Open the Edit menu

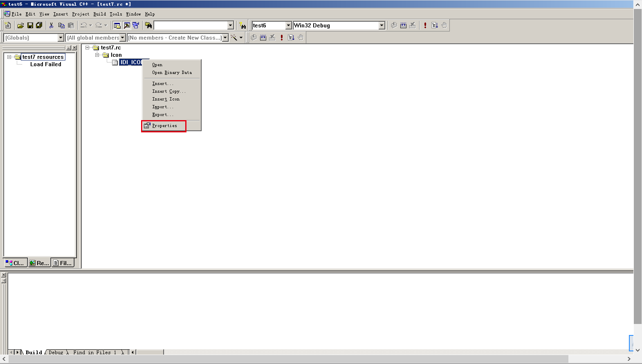31,14
